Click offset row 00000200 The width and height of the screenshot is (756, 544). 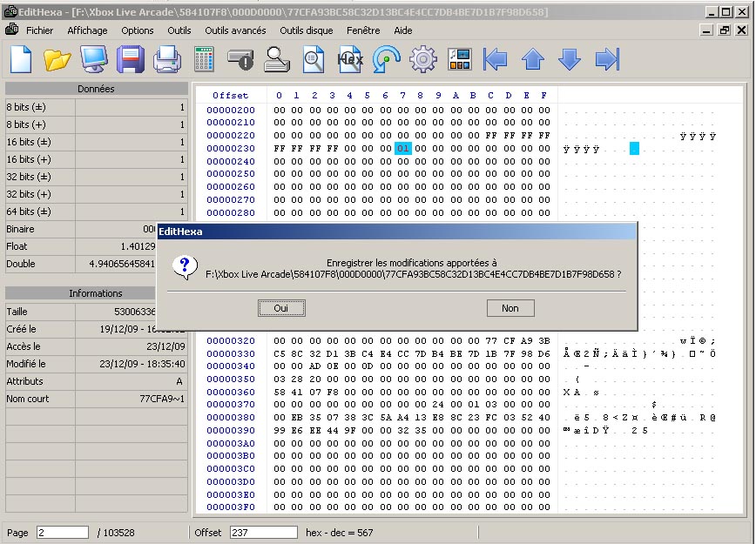(x=231, y=110)
